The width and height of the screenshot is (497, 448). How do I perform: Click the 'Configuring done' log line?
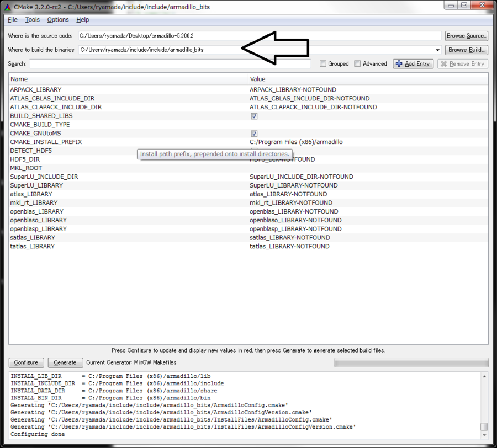pos(38,434)
